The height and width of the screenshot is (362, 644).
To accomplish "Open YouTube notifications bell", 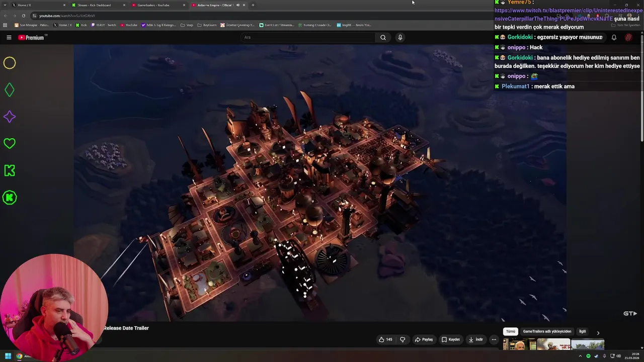I will [614, 37].
